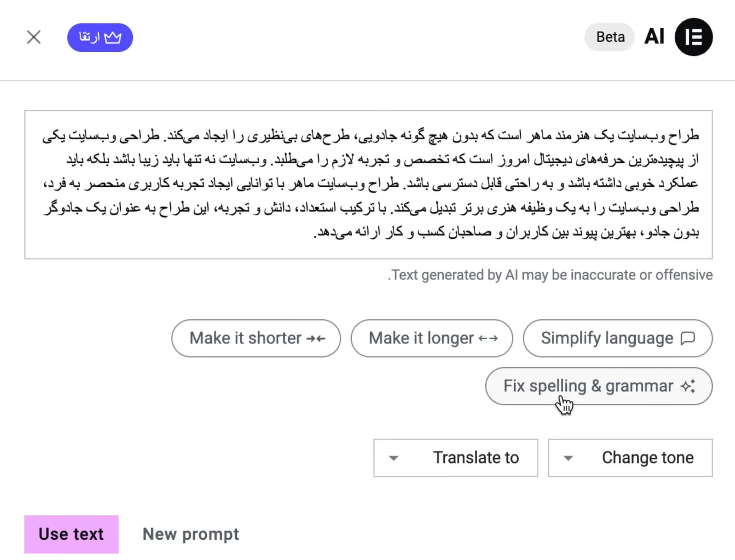Click the Beta badge

click(x=609, y=37)
